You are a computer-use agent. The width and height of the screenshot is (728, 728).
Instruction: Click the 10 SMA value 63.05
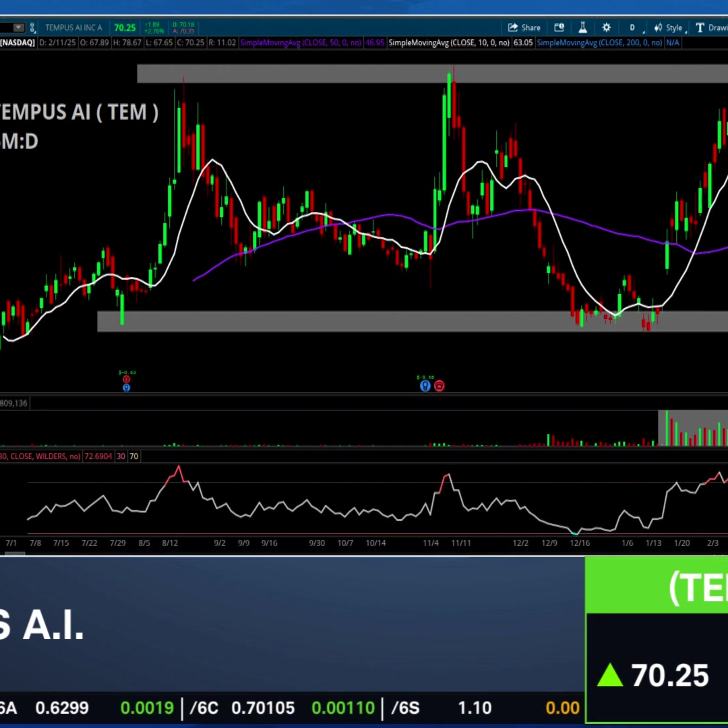pyautogui.click(x=523, y=42)
